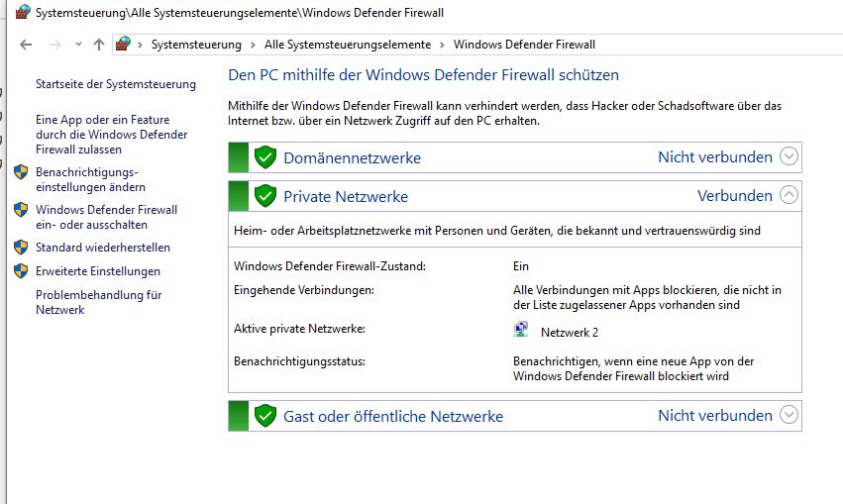Open Startseite der Systemsteuerung
Screen dimensions: 843x504
tap(116, 84)
